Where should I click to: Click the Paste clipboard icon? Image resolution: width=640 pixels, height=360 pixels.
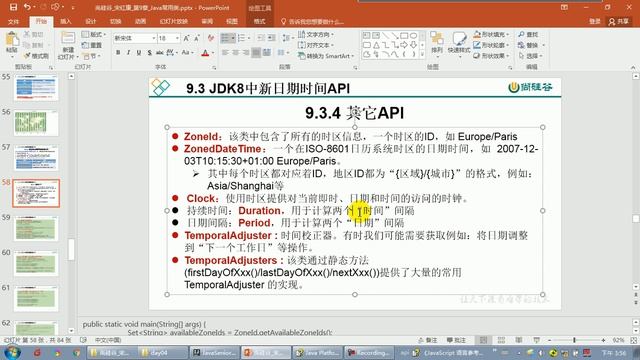pos(12,40)
